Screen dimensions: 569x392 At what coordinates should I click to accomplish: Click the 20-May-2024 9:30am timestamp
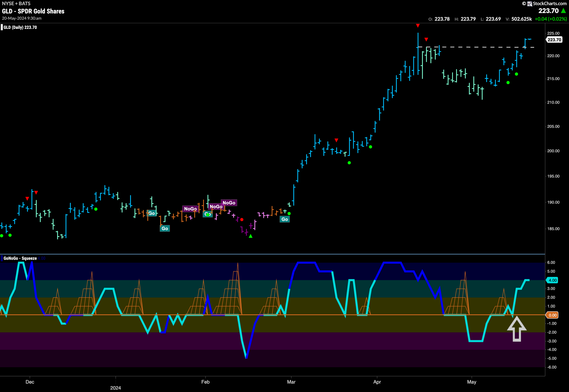22,18
